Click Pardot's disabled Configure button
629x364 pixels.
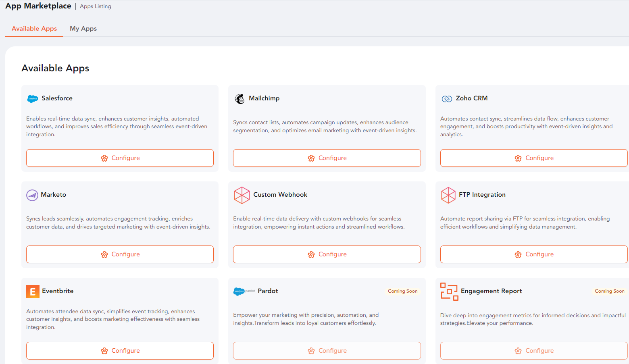coord(327,351)
